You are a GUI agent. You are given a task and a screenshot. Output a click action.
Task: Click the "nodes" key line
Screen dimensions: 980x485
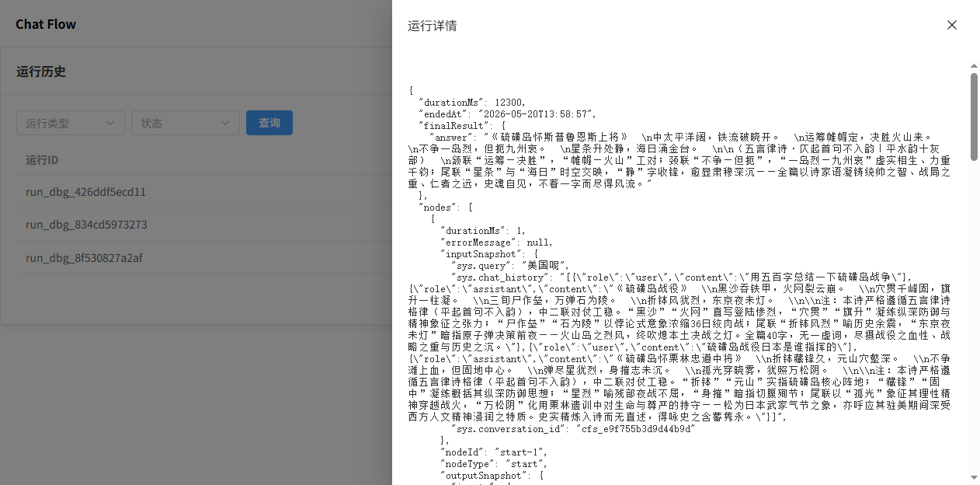pos(446,207)
